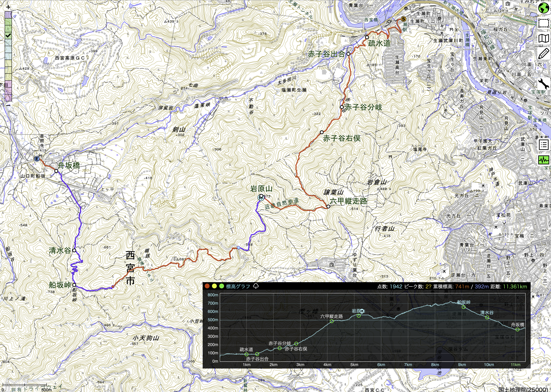Image resolution: width=551 pixels, height=392 pixels.
Task: Click the distance value 11.361km
Action: click(x=515, y=286)
